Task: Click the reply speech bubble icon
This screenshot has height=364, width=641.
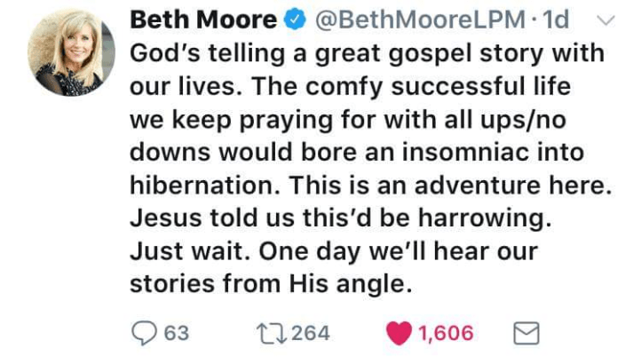Action: 144,333
